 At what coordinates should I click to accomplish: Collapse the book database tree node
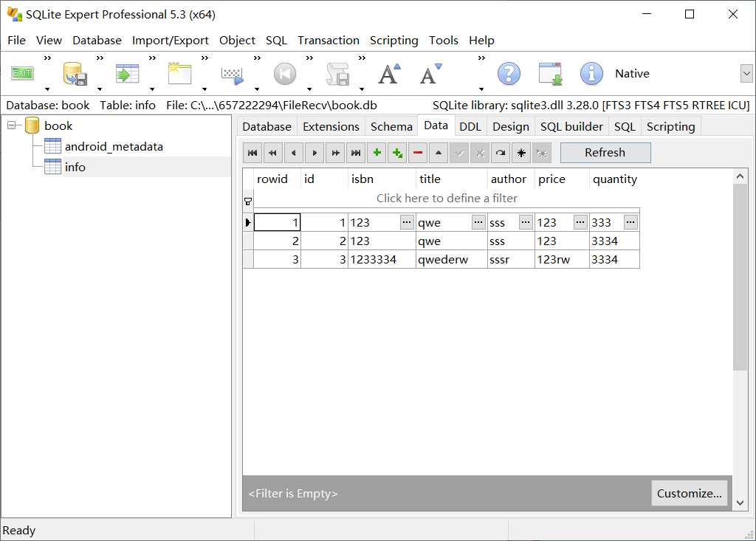coord(12,125)
